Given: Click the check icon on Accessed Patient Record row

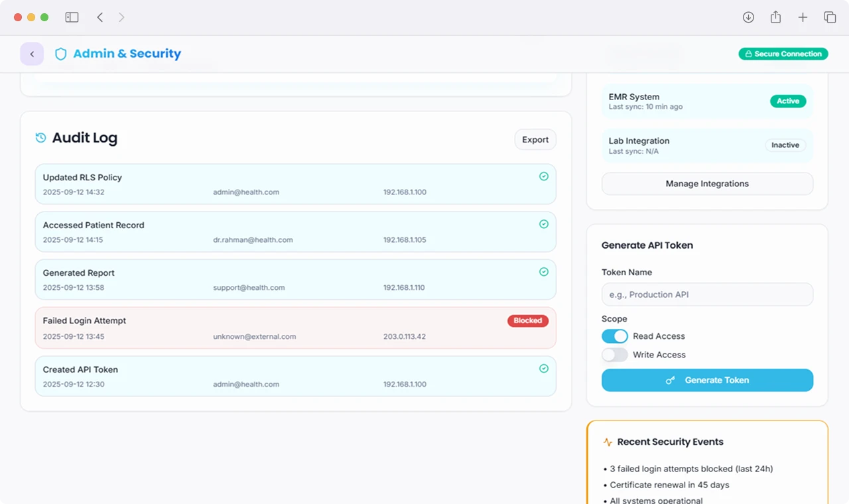Looking at the screenshot, I should [x=544, y=224].
